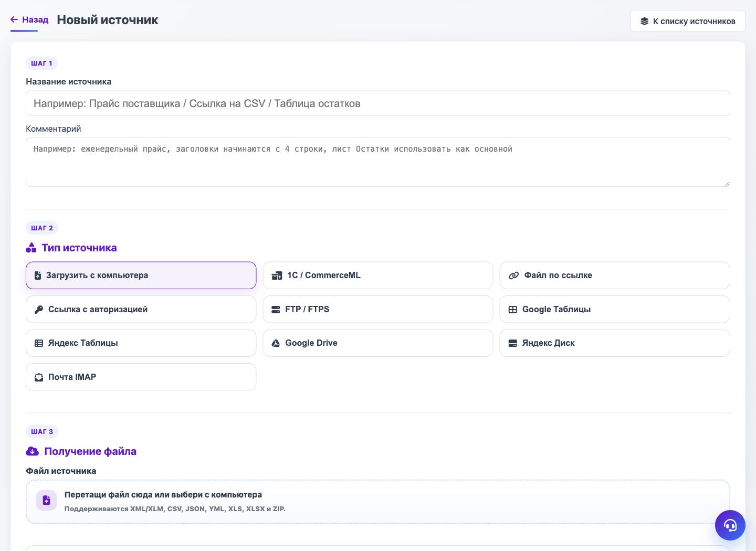Viewport: 756px width, 551px height.
Task: Click the ШАГ 1 step badge
Action: coord(41,63)
